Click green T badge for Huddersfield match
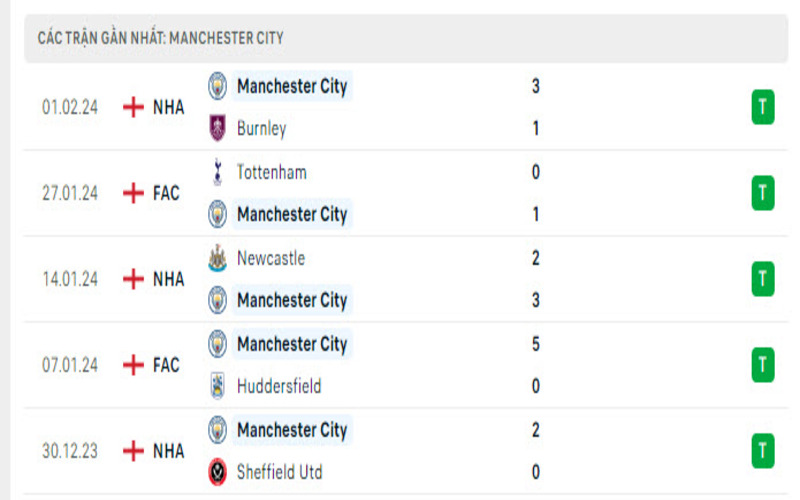The image size is (800, 500). coord(763,365)
